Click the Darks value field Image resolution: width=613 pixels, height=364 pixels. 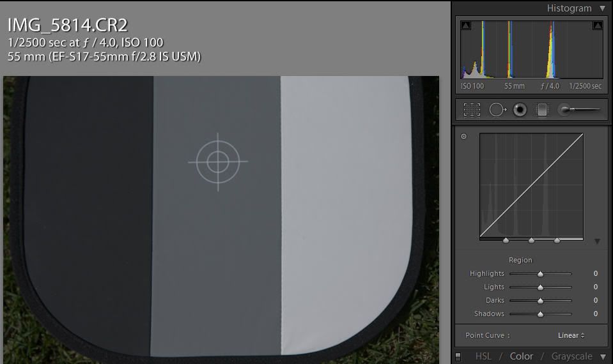click(595, 300)
